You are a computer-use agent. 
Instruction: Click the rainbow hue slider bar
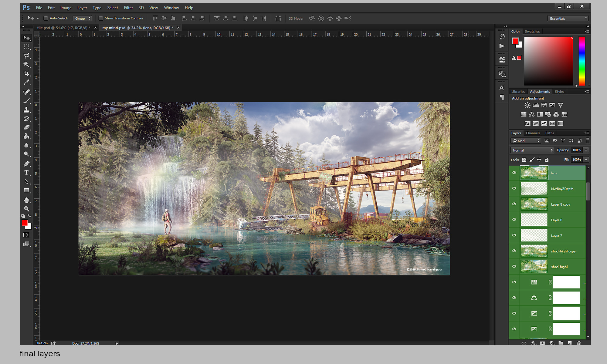(x=582, y=61)
